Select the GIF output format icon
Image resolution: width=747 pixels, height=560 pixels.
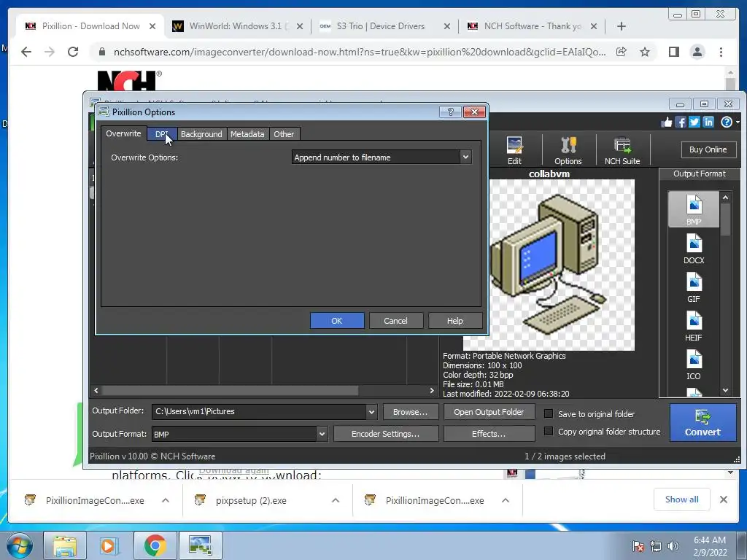694,287
